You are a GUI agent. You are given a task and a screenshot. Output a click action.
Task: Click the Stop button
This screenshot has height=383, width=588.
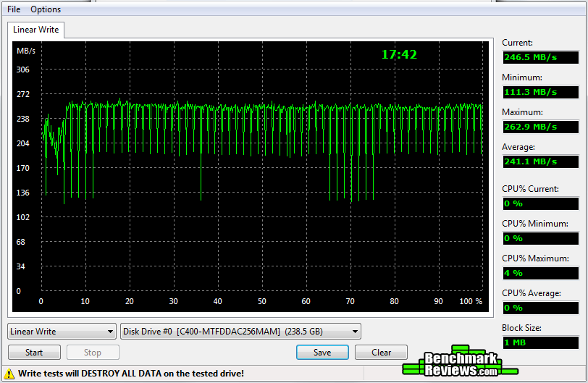pos(93,353)
